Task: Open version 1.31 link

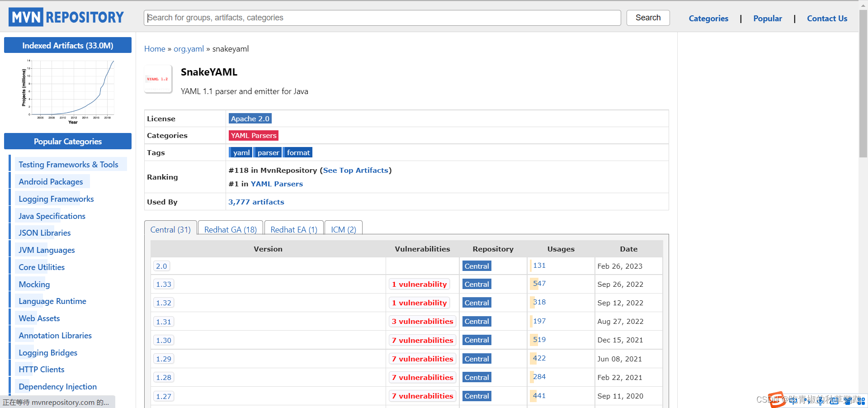Action: (164, 322)
